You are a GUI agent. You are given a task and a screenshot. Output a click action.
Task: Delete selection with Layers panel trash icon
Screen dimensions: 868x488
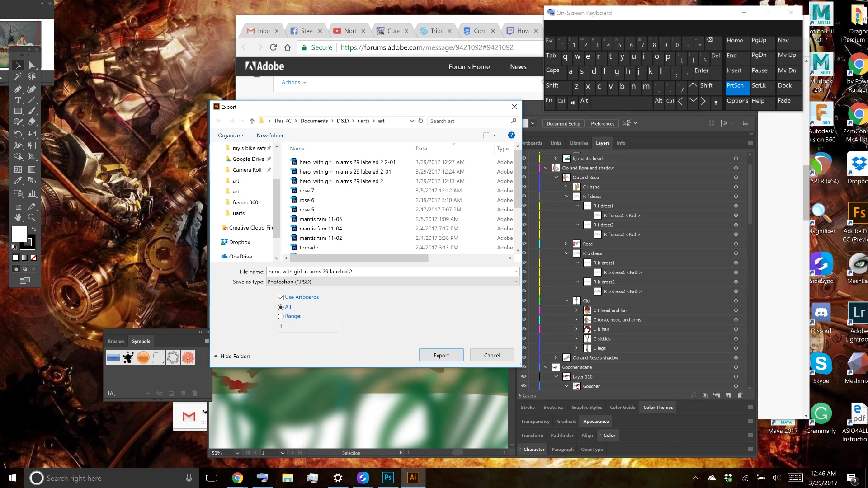coord(740,395)
